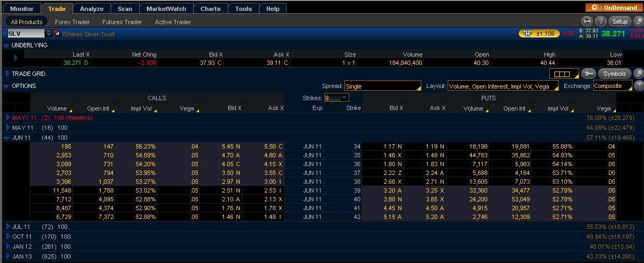Click the PUTS header
The image size is (644, 263).
(x=488, y=98)
